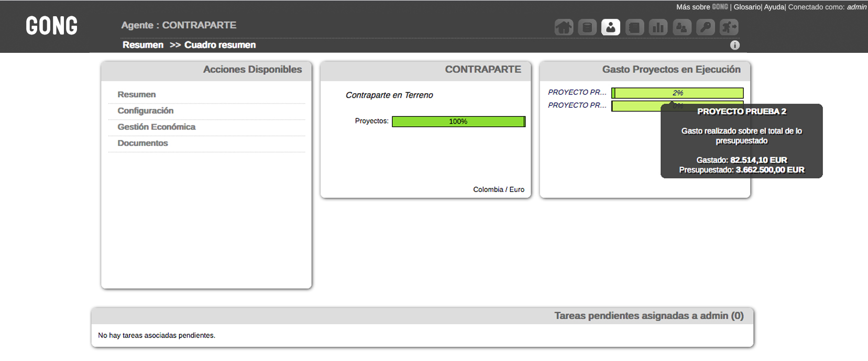Image resolution: width=868 pixels, height=361 pixels.
Task: Open the database cylinder icon section
Action: [x=587, y=27]
